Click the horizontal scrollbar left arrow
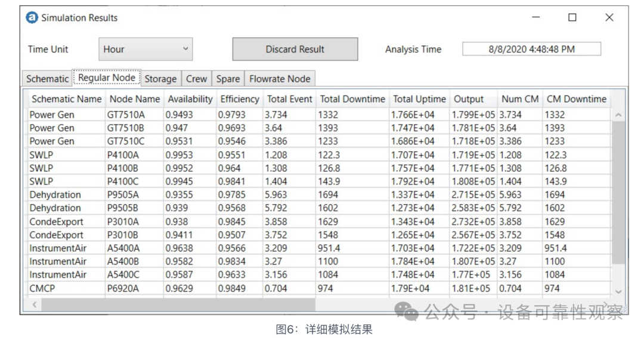Screen dimensions: 644x338 [35, 305]
